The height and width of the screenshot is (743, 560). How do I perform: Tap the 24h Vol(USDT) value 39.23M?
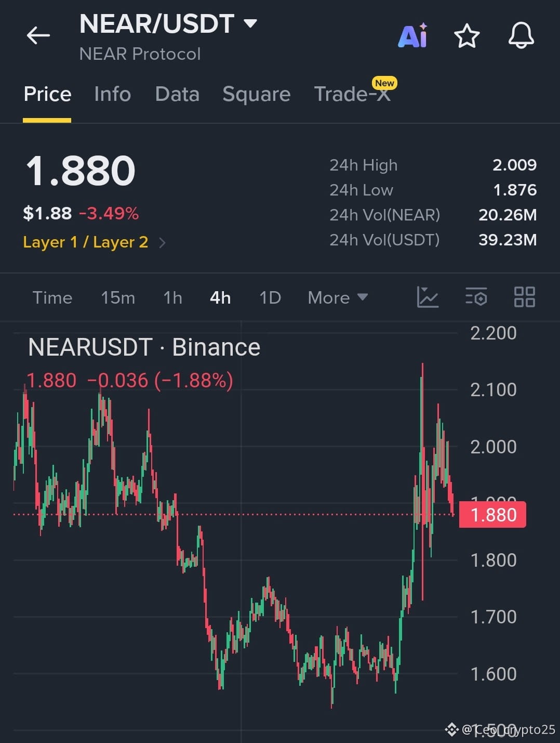coord(508,240)
